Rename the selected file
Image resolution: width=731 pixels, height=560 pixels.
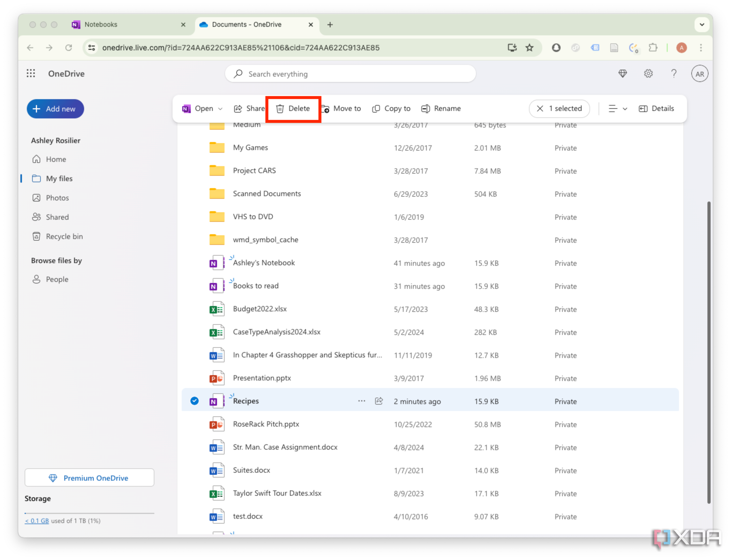(440, 108)
